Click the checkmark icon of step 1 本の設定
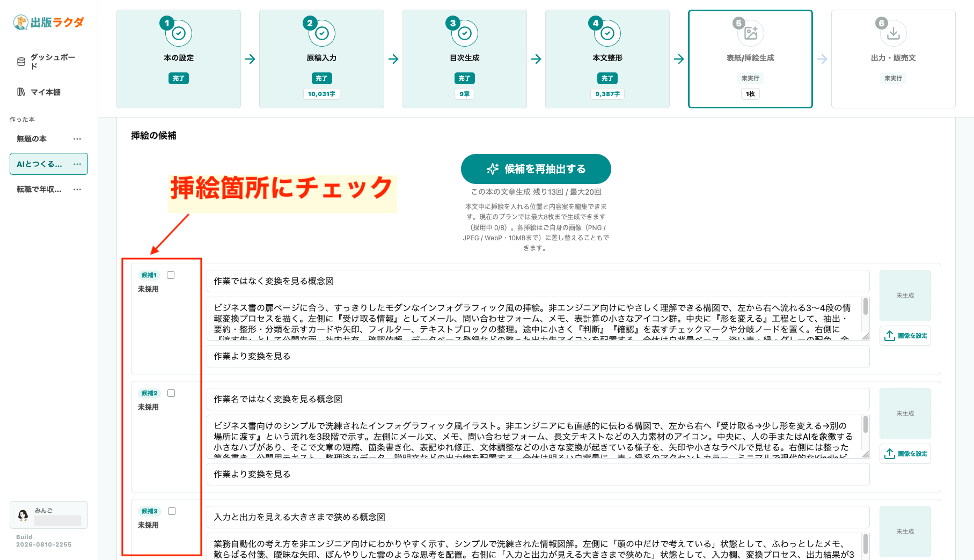 179,33
